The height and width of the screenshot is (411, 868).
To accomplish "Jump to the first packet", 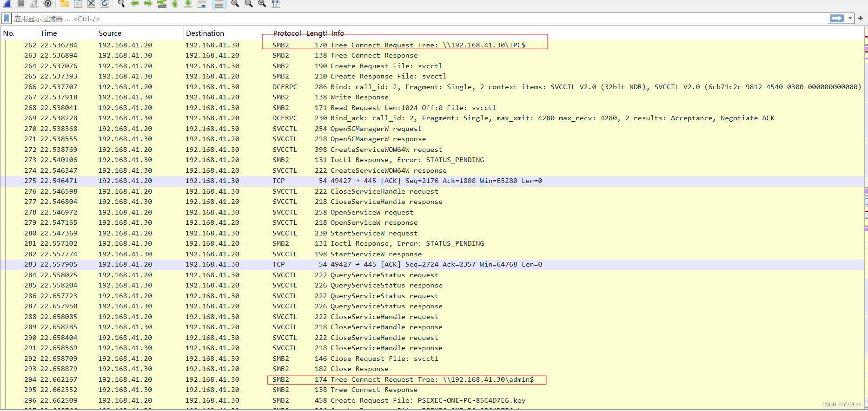I will (x=175, y=4).
